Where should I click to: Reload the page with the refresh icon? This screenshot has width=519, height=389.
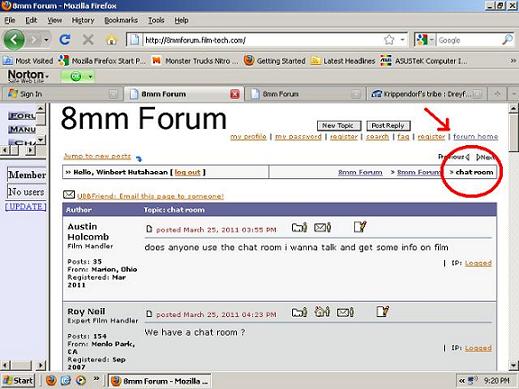click(65, 40)
